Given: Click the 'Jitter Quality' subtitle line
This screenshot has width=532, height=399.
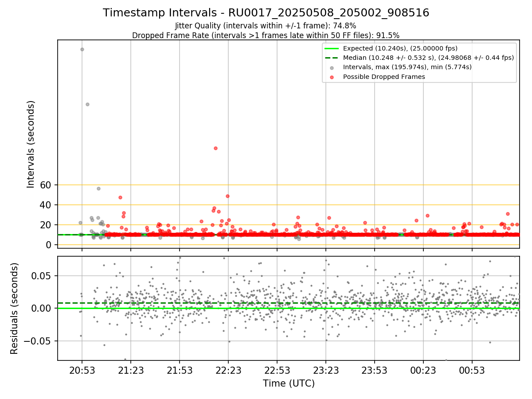Looking at the screenshot, I should (266, 26).
